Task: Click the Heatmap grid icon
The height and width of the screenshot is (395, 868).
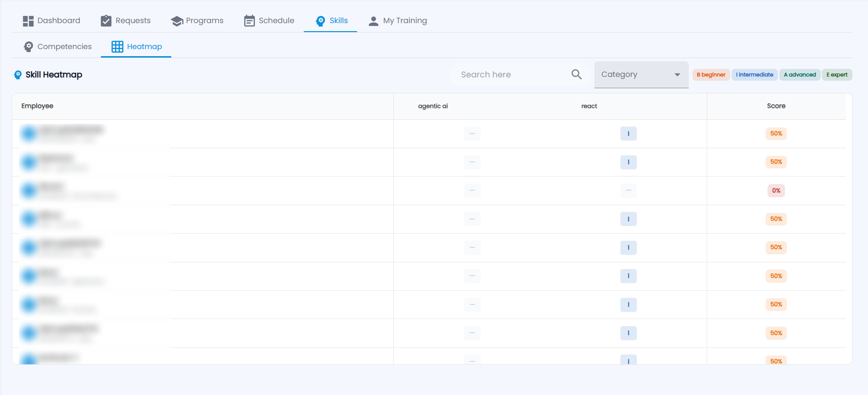Action: tap(117, 47)
